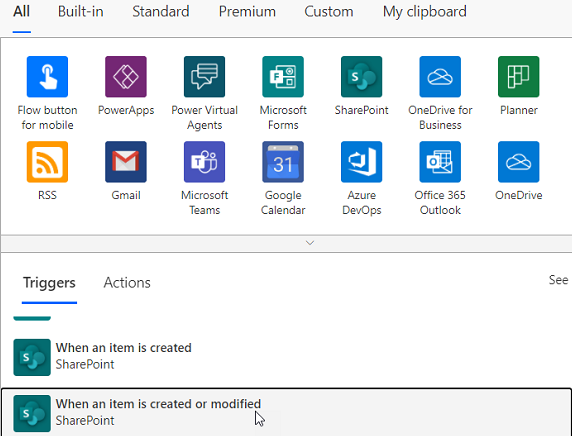
Task: Choose the Power Virtual Agents connector
Action: click(204, 77)
